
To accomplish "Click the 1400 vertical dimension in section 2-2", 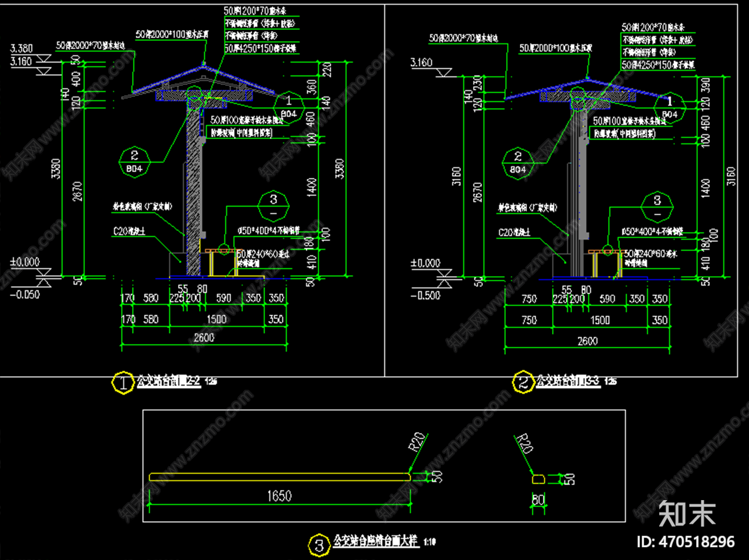I will point(311,187).
